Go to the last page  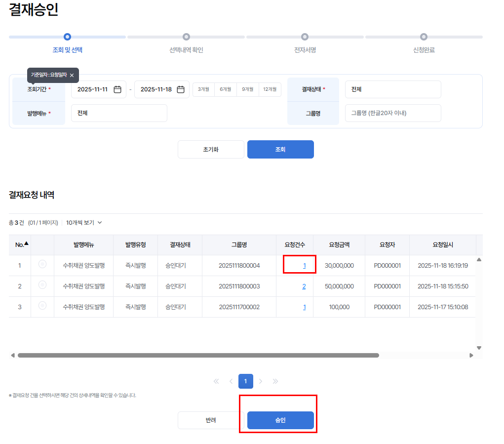275,381
